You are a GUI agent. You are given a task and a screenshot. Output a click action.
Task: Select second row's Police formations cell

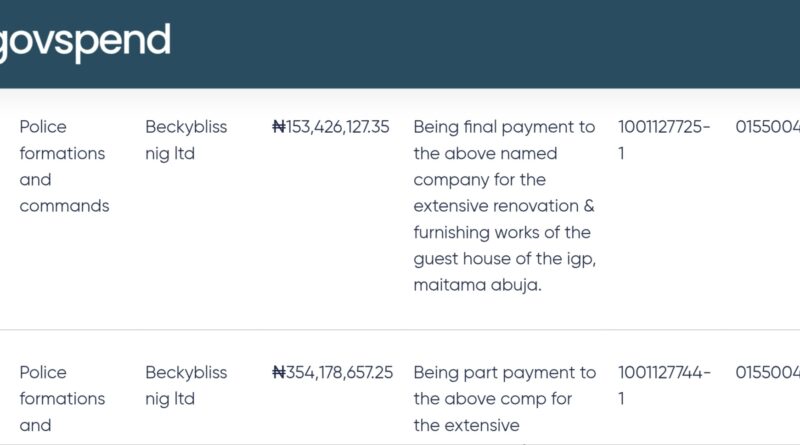63,398
